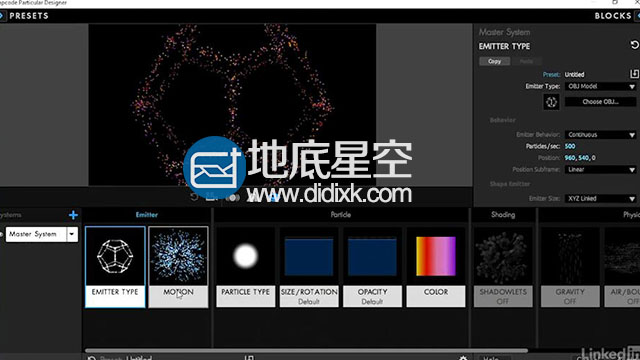Click the blue plus add-system icon

point(73,215)
